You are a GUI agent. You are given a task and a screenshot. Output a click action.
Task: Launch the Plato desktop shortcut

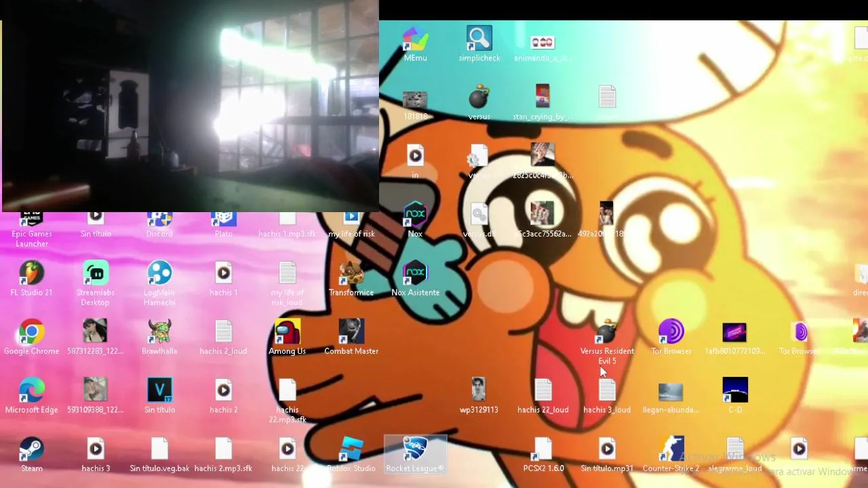point(223,224)
